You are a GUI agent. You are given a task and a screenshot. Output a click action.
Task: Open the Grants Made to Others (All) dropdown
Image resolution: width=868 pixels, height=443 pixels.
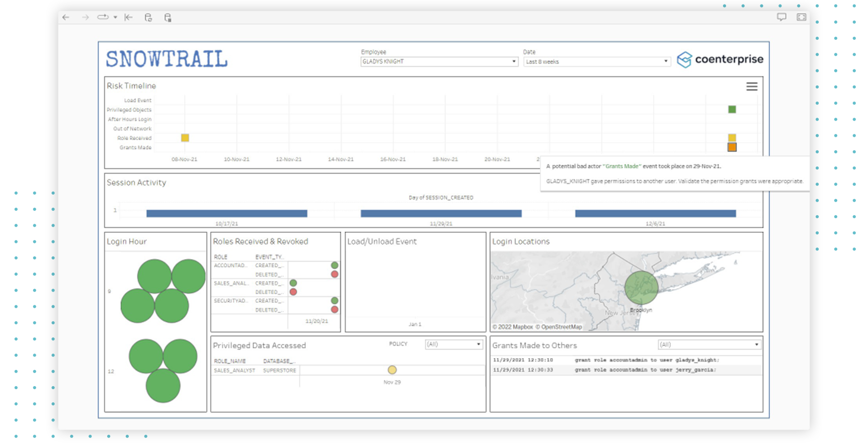point(709,344)
